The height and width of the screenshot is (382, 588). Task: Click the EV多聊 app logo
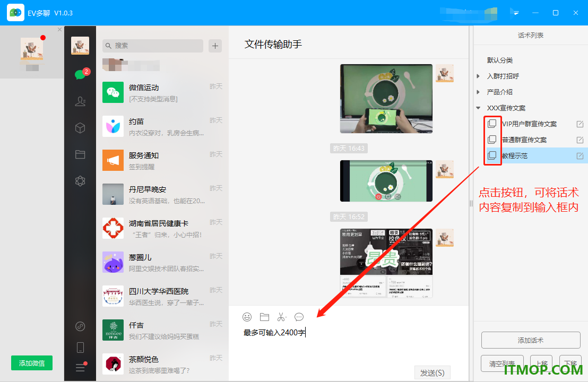tap(16, 13)
